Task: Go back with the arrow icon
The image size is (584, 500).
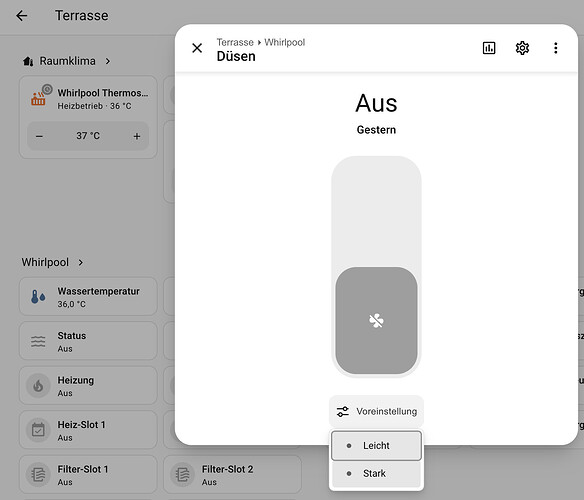Action: click(x=22, y=16)
